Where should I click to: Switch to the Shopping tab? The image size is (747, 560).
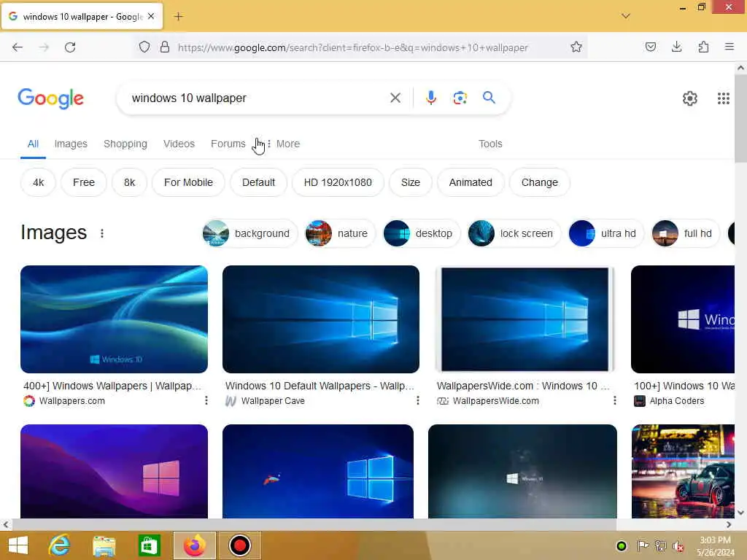[x=125, y=144]
